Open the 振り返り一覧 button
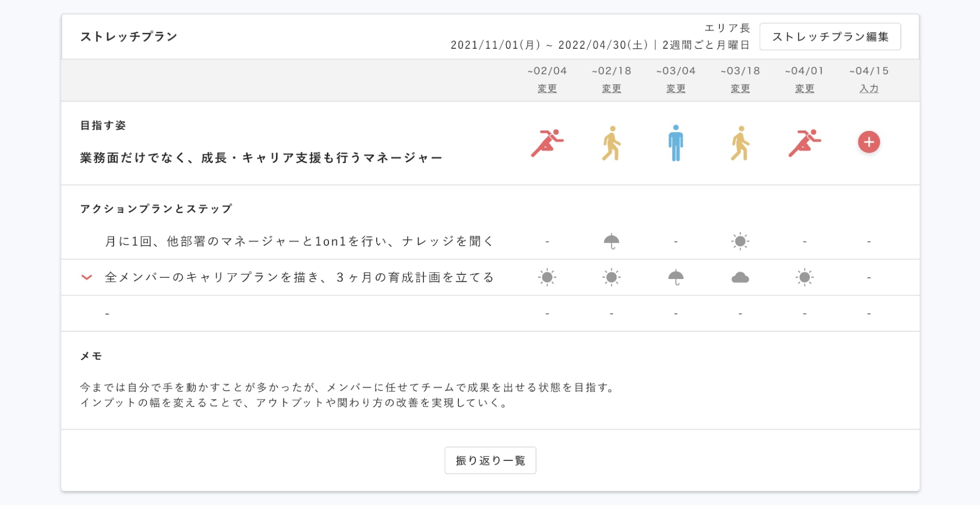 point(490,460)
